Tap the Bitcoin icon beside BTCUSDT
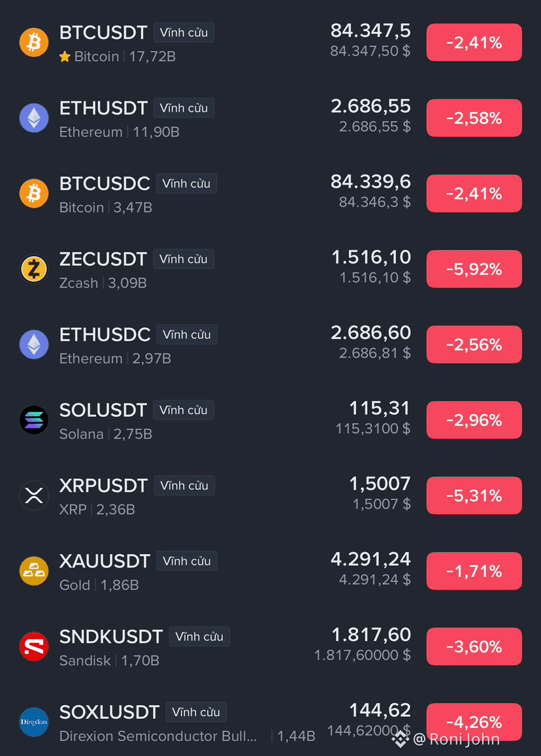 [x=34, y=42]
